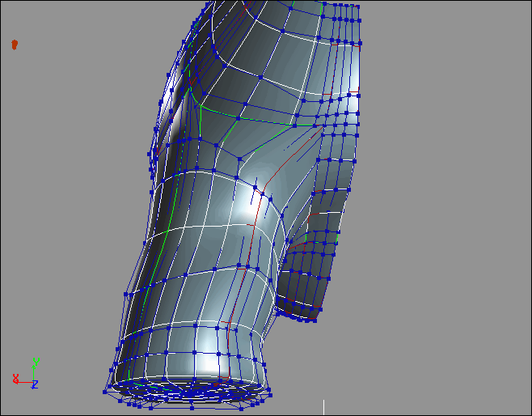Select the blue Z axis label
Viewport: 532px width, 416px height.
click(35, 384)
